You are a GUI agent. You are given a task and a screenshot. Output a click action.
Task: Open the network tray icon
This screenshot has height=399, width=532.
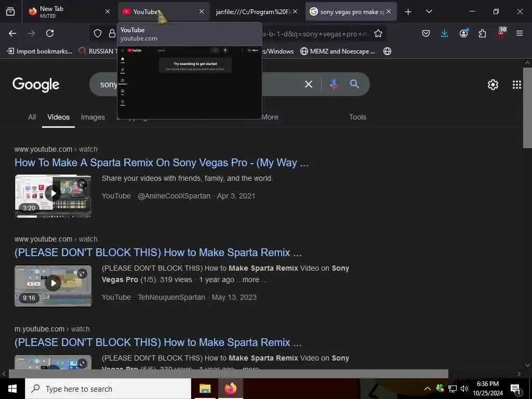pos(452,389)
